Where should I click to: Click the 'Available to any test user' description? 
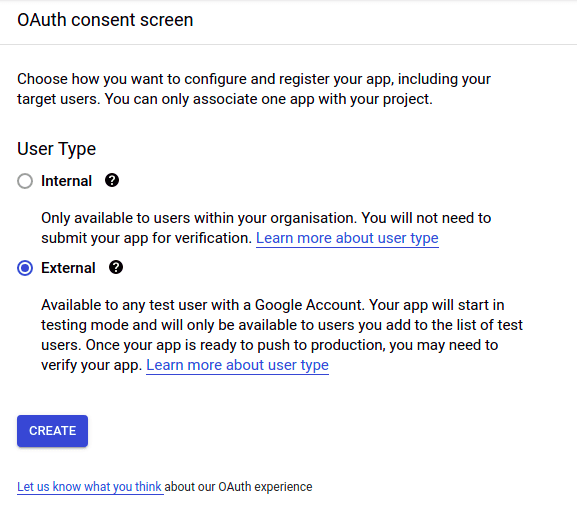tap(282, 335)
